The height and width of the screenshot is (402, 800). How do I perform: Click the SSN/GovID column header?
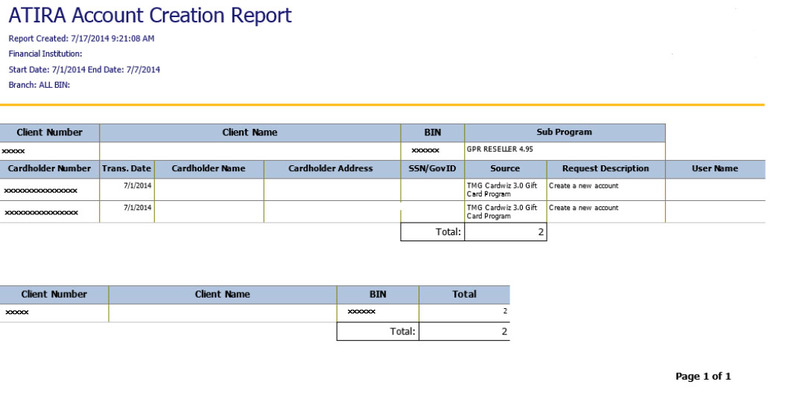point(432,169)
